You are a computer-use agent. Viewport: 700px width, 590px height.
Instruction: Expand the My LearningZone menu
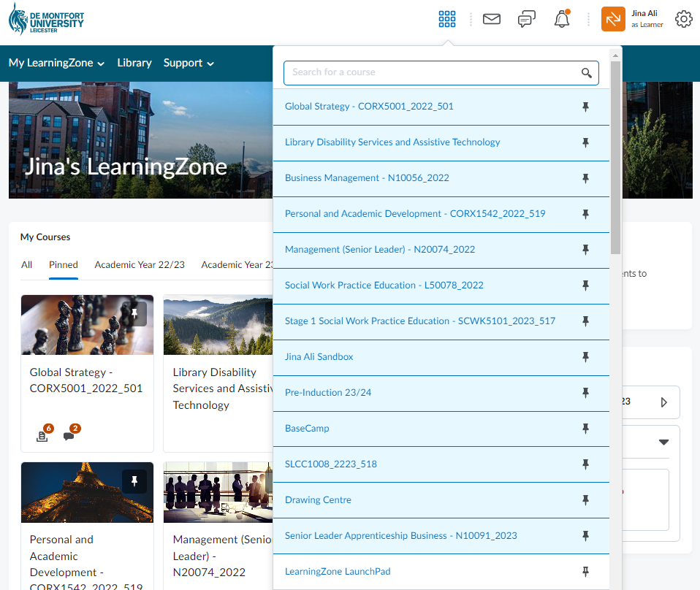tap(56, 63)
